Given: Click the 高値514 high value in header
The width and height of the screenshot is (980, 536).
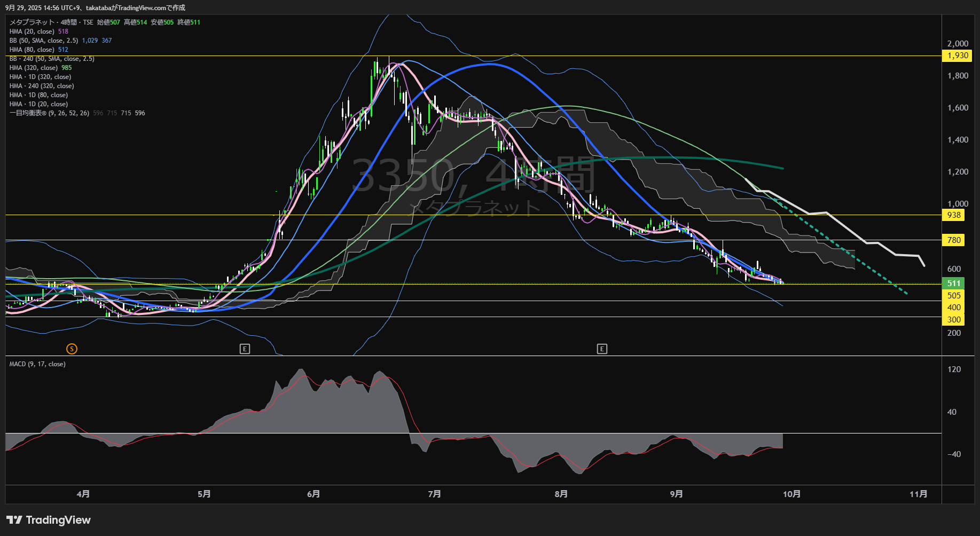Looking at the screenshot, I should point(136,22).
